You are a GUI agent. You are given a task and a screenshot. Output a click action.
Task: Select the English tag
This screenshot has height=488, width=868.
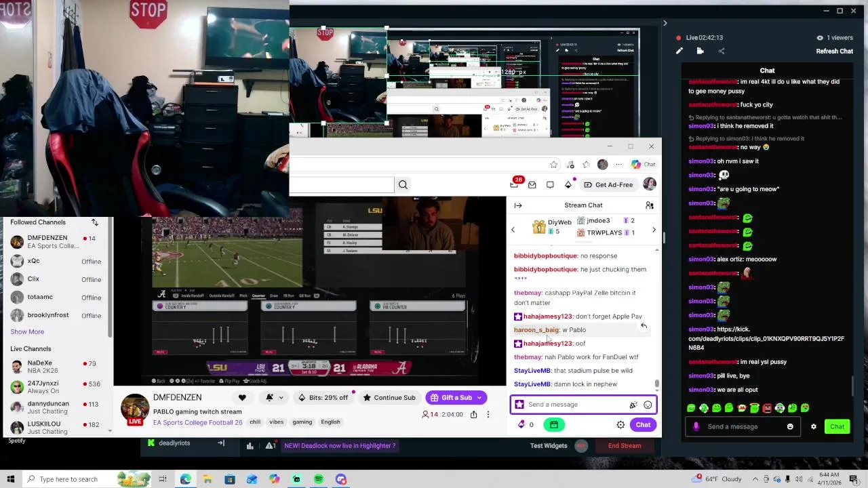click(330, 422)
